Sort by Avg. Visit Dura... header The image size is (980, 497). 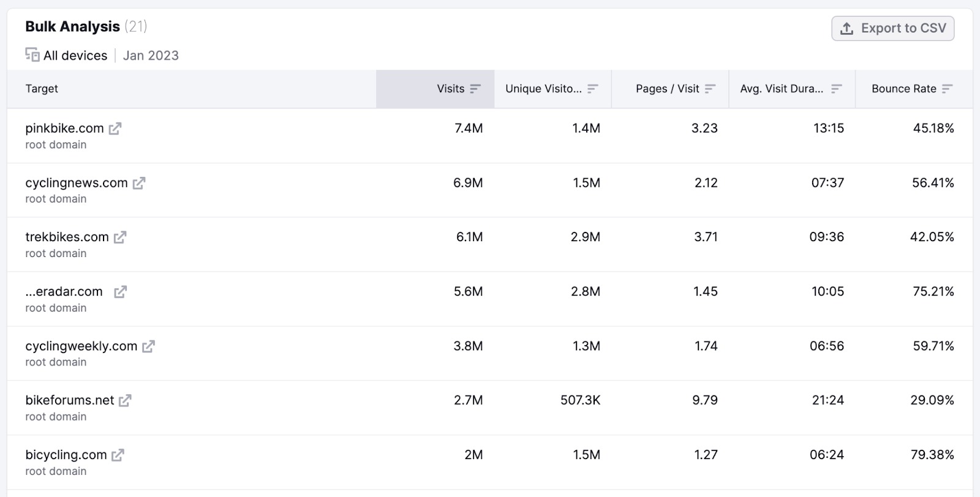click(x=792, y=89)
